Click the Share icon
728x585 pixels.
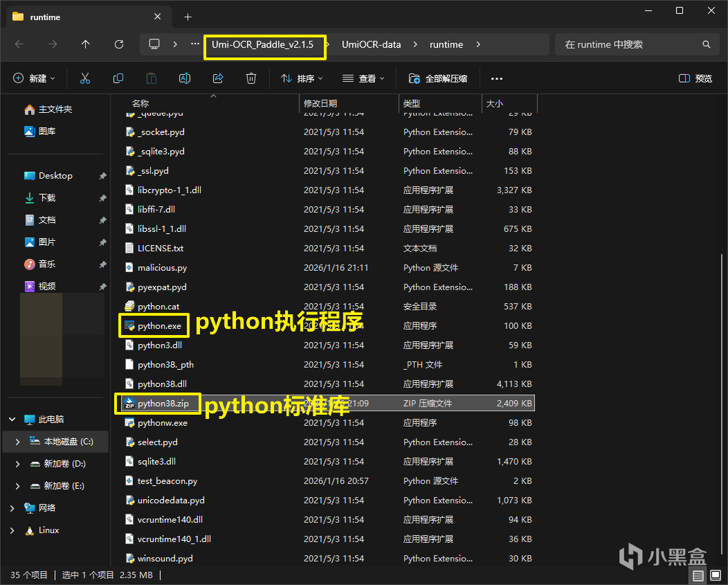tap(218, 78)
